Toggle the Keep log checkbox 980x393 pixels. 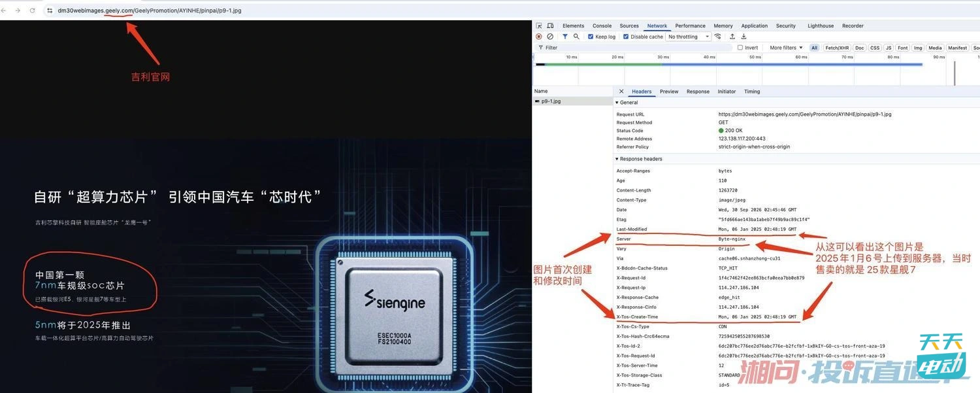pyautogui.click(x=591, y=37)
